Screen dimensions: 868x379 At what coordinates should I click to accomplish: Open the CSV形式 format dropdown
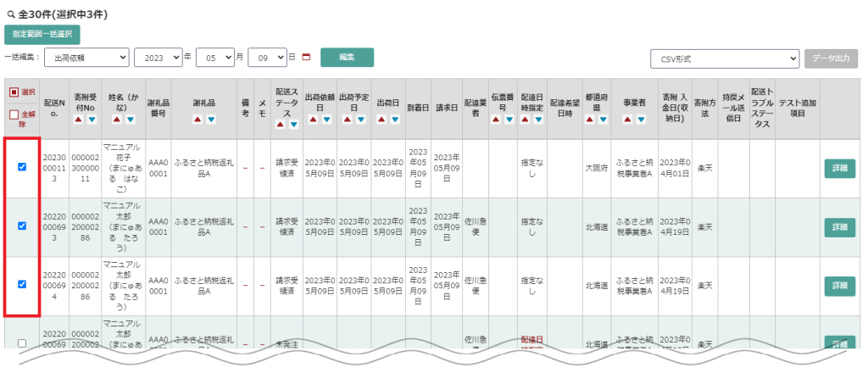pos(724,59)
